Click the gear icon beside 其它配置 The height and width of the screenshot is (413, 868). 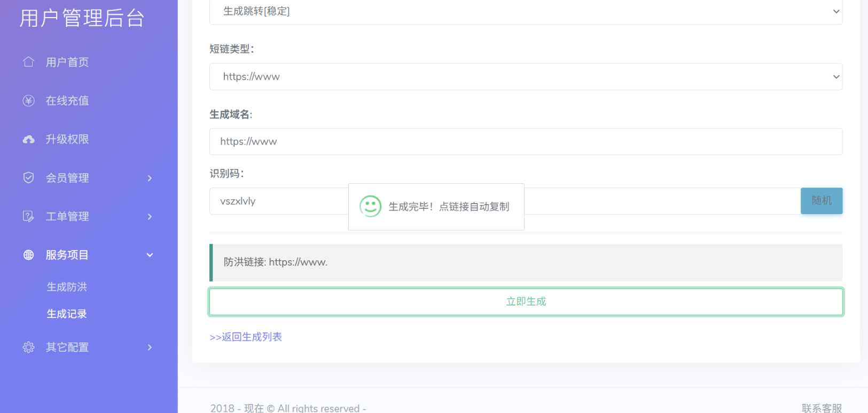click(x=29, y=347)
